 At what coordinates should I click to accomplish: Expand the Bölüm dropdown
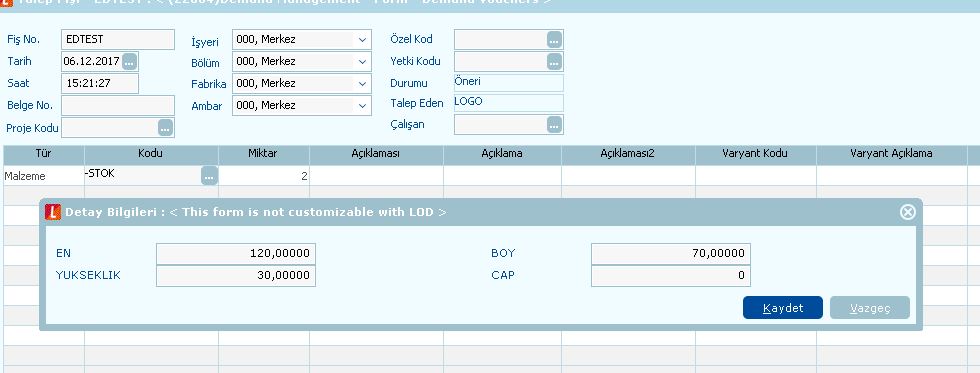362,61
